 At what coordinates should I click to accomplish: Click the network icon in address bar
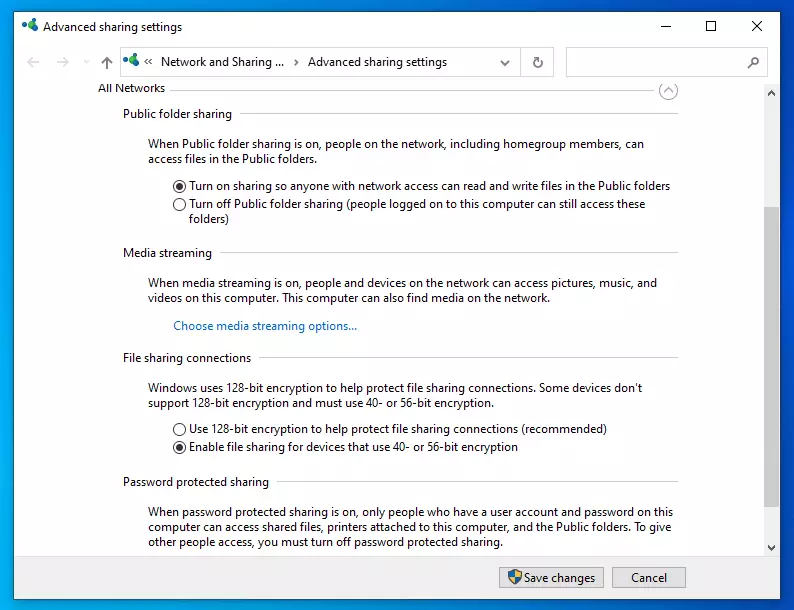pyautogui.click(x=131, y=61)
